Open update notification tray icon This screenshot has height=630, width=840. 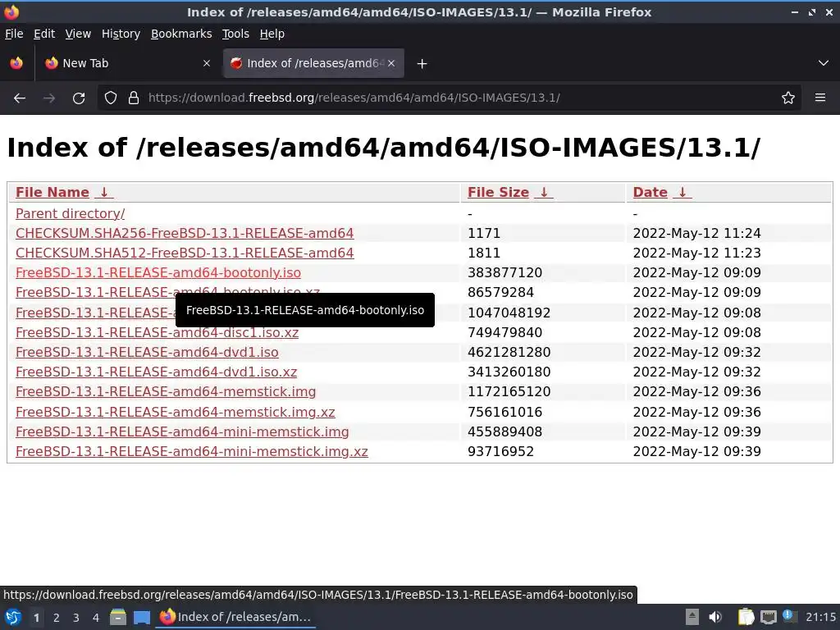point(788,615)
